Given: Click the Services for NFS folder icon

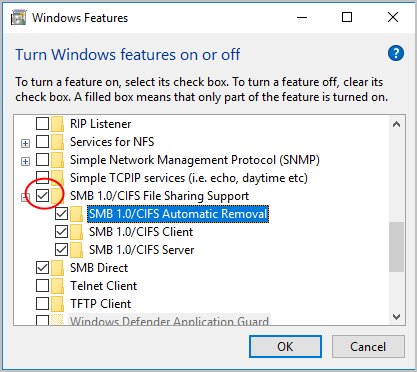Looking at the screenshot, I should [57, 142].
